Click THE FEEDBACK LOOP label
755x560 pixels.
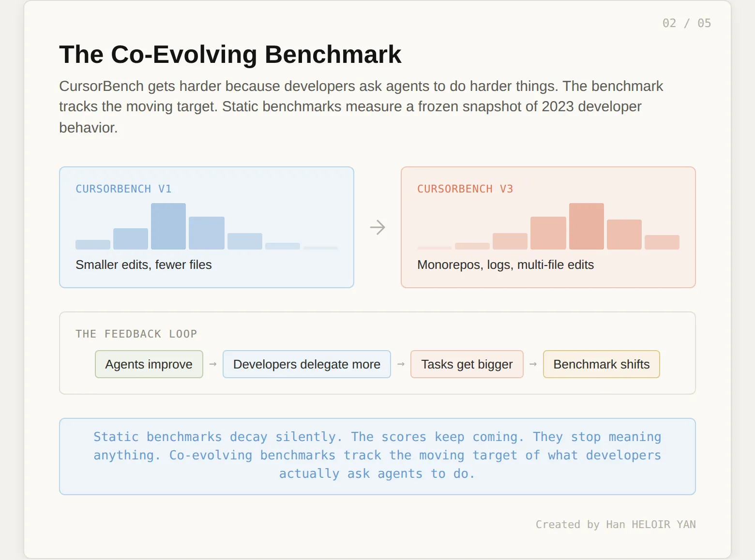136,334
